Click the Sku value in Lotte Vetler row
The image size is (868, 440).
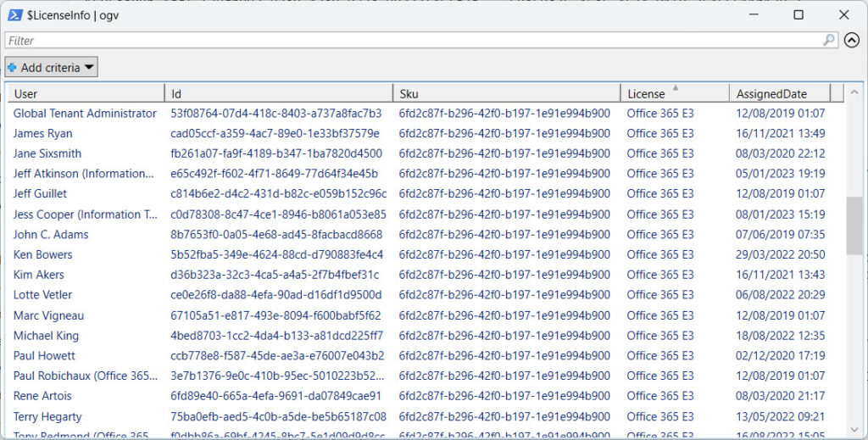504,294
